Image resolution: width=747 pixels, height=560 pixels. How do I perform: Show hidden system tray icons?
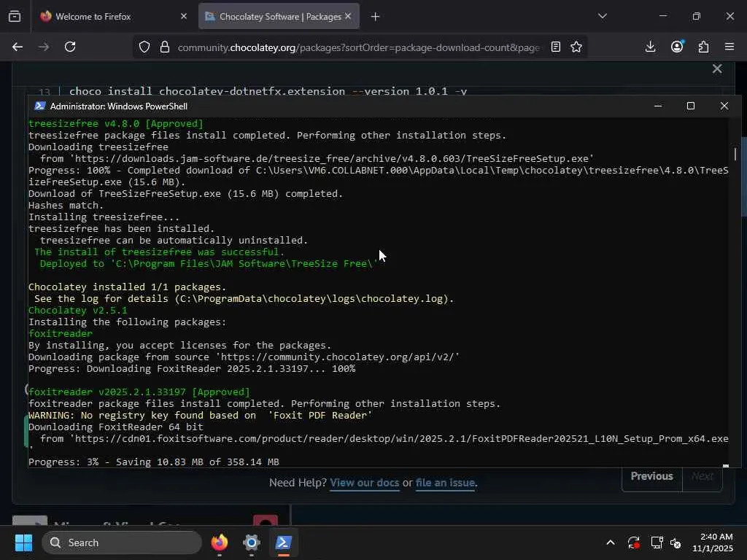coord(611,542)
